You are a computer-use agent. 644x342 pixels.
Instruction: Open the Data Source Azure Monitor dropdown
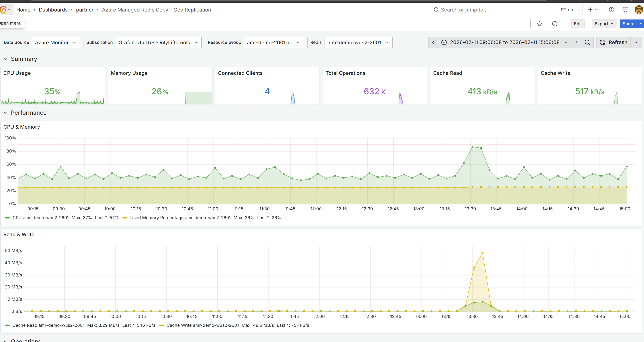click(55, 43)
